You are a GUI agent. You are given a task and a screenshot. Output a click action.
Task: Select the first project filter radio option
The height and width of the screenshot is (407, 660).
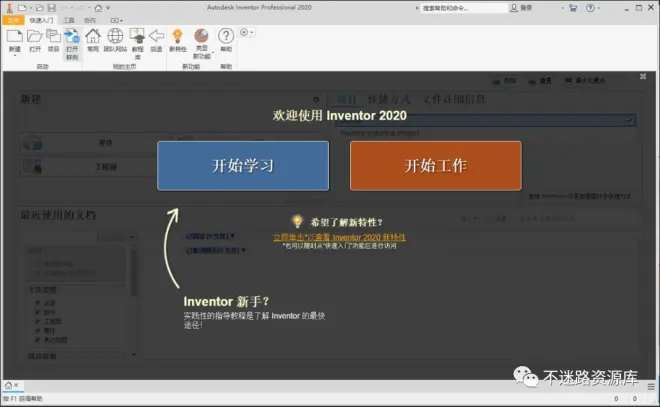[39, 264]
